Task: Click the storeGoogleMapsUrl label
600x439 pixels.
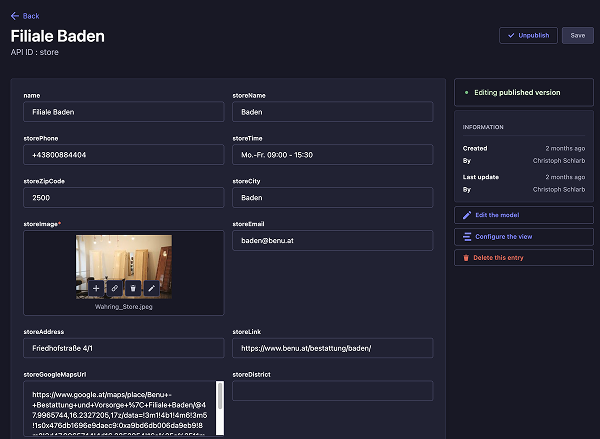Action: pyautogui.click(x=55, y=374)
